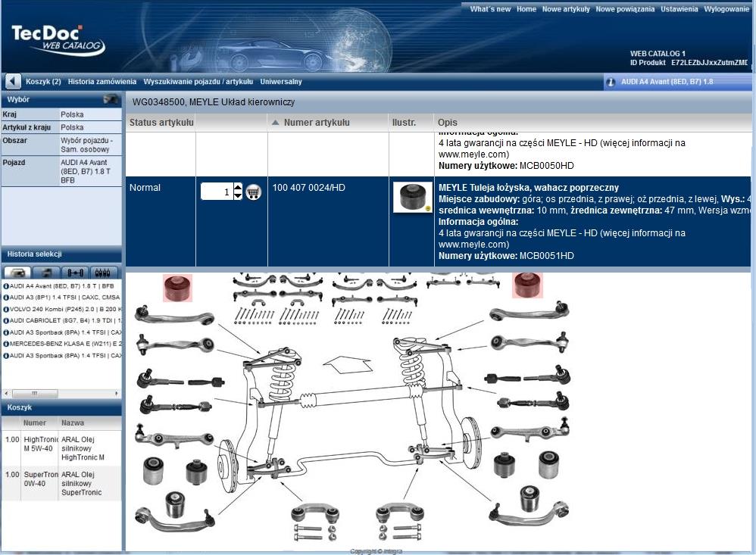Open Historia zamówienia
The image size is (756, 555).
coord(102,82)
